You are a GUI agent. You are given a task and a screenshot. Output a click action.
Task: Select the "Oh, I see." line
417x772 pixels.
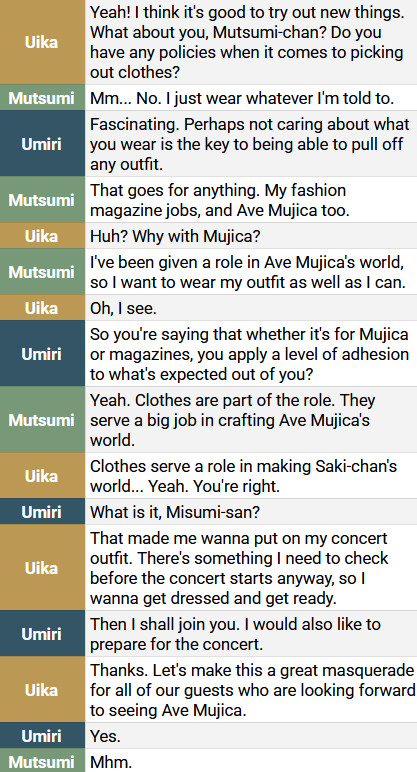click(x=123, y=308)
